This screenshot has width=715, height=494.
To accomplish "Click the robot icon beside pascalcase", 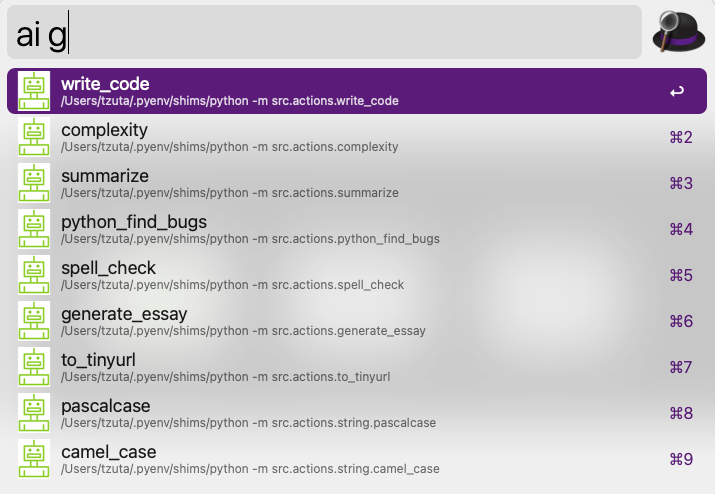I will click(x=34, y=413).
